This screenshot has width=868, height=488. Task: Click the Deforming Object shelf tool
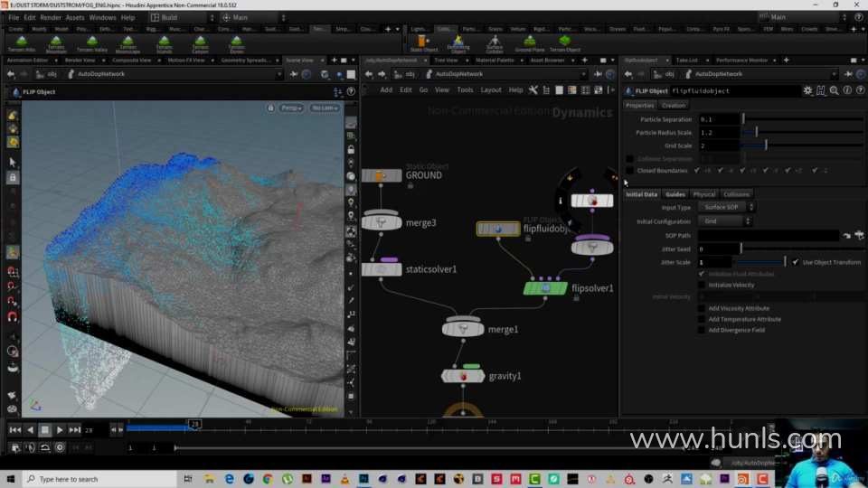coord(458,43)
